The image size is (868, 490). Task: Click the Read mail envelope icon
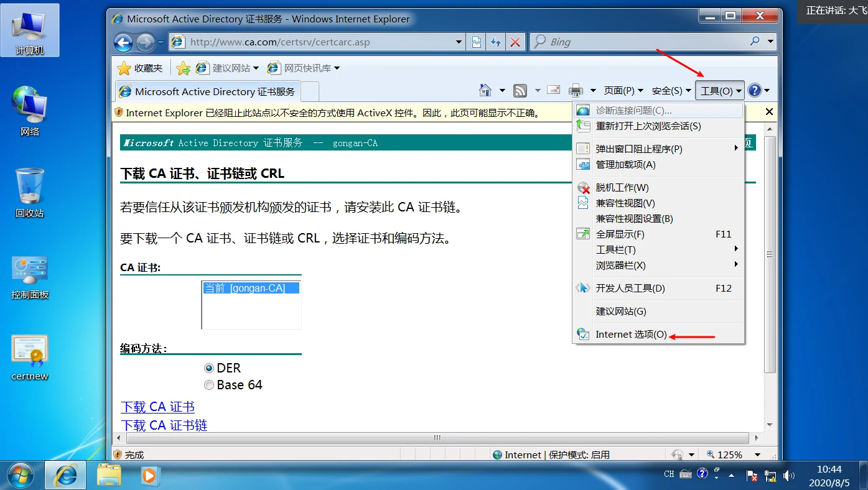(554, 90)
